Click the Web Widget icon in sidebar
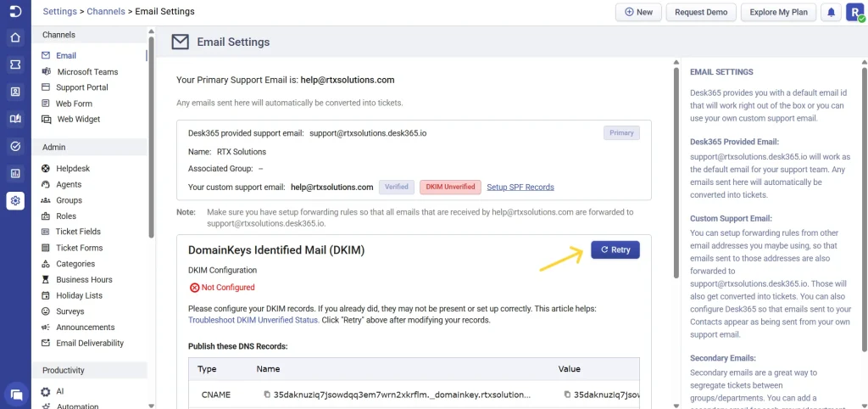The height and width of the screenshot is (409, 868). point(47,119)
